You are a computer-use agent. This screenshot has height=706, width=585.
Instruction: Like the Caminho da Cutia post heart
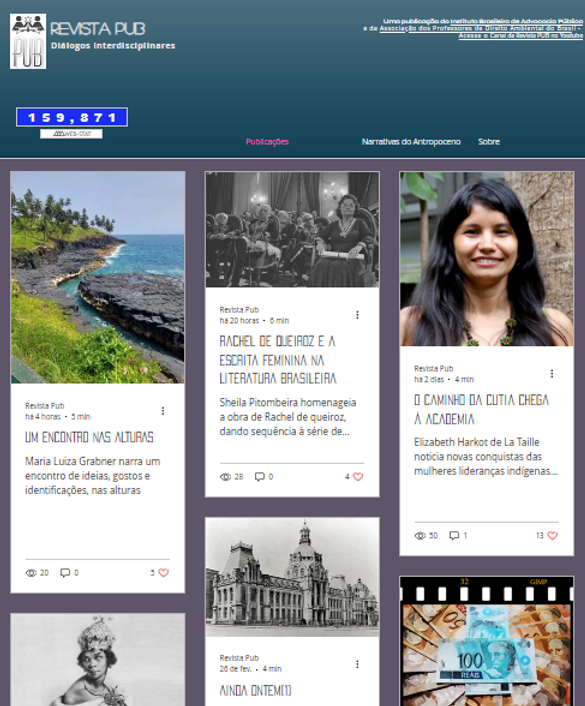click(x=553, y=535)
